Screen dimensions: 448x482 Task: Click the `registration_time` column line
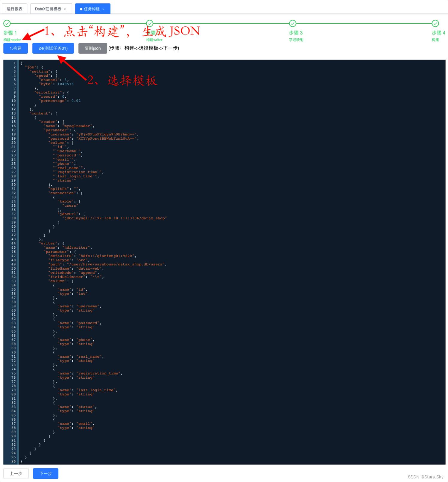(78, 172)
